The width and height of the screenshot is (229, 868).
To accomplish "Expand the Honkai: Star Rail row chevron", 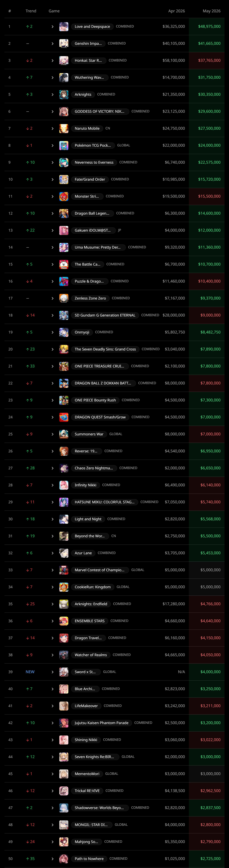I will tap(52, 61).
